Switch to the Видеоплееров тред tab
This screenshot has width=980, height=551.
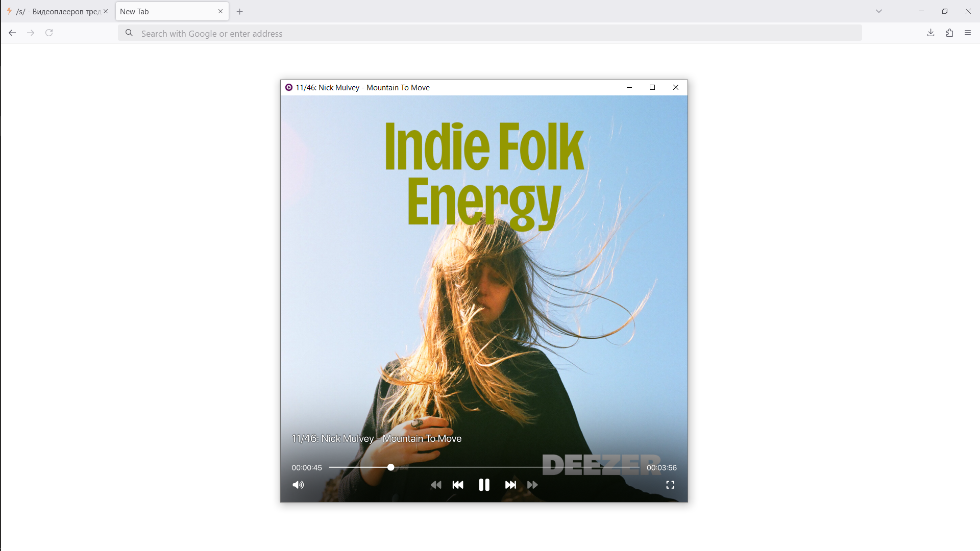tap(56, 11)
